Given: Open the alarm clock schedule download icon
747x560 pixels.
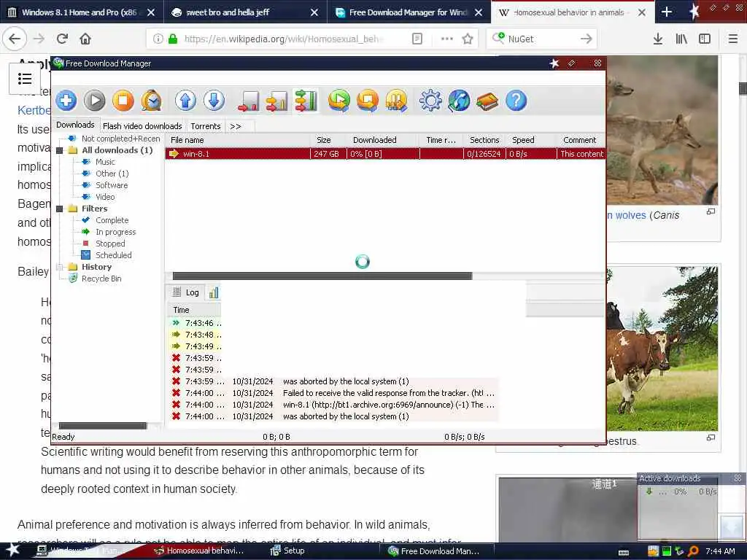Looking at the screenshot, I should coord(152,101).
